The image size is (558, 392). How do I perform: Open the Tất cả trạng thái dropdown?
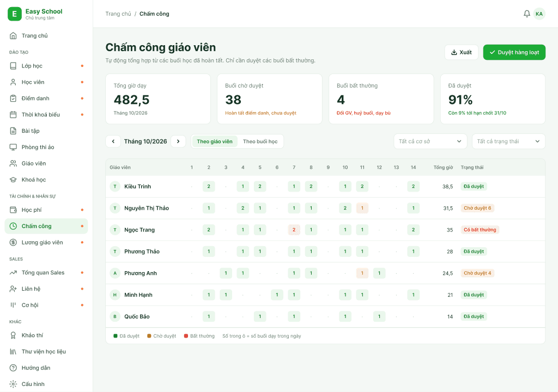[508, 141]
